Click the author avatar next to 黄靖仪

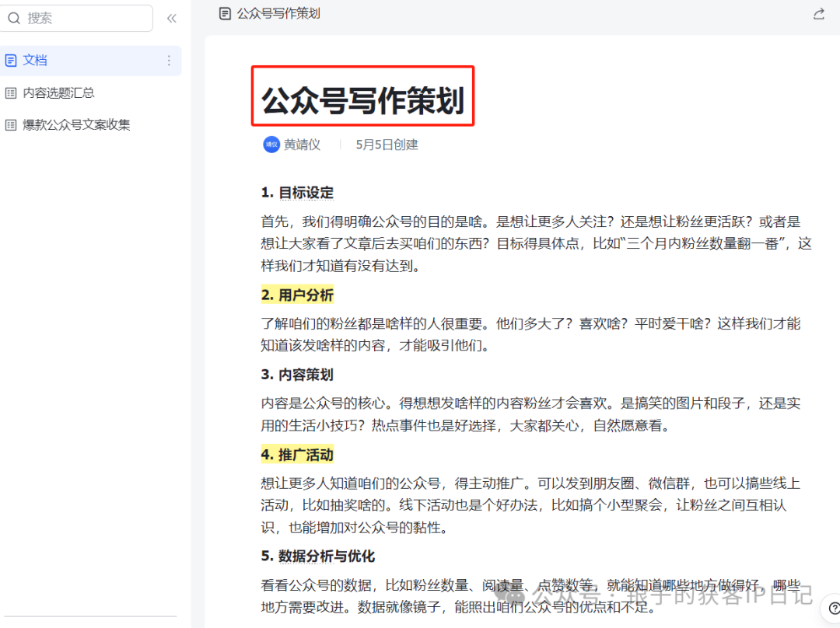pyautogui.click(x=270, y=145)
